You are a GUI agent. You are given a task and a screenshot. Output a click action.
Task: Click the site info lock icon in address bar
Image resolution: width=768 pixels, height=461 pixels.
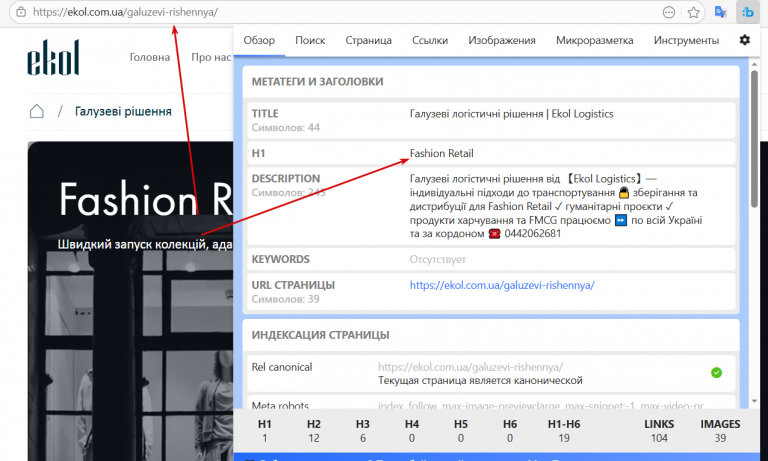[21, 12]
